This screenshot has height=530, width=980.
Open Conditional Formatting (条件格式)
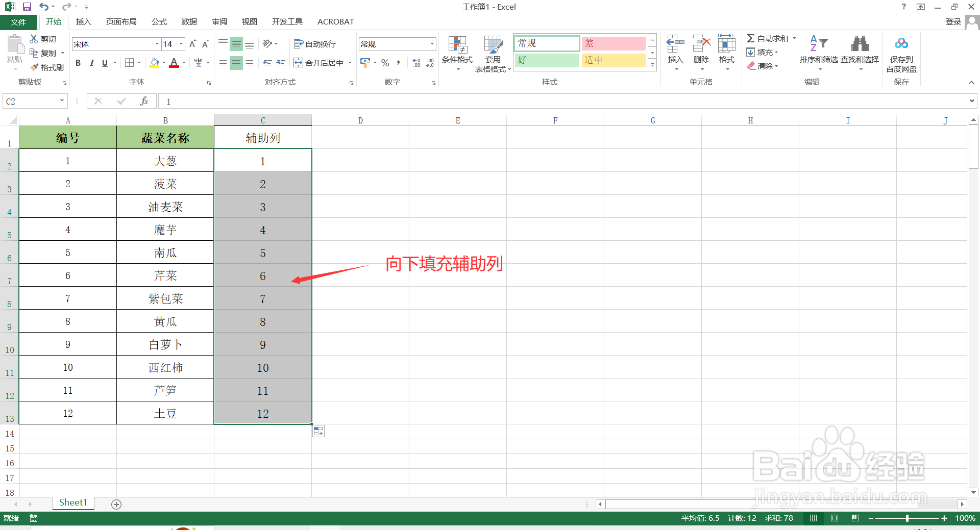pyautogui.click(x=457, y=54)
